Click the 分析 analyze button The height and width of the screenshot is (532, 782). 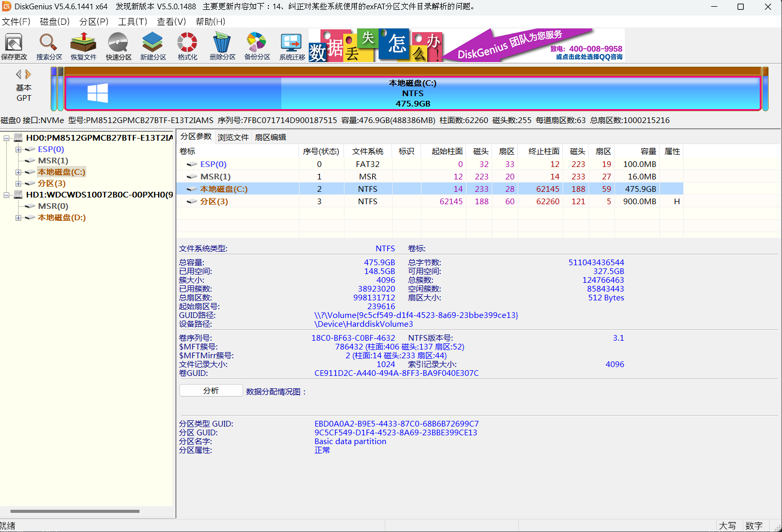[211, 390]
